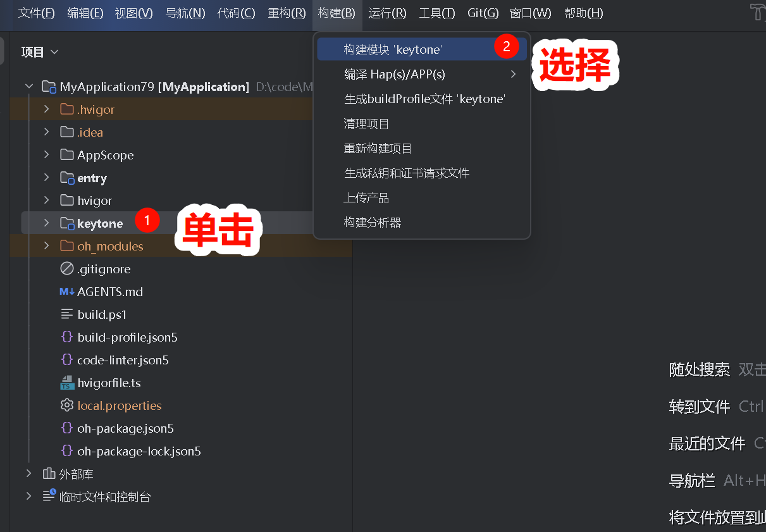Select 构建模块 'keytone' menu entry
The height and width of the screenshot is (532, 766).
coord(393,49)
